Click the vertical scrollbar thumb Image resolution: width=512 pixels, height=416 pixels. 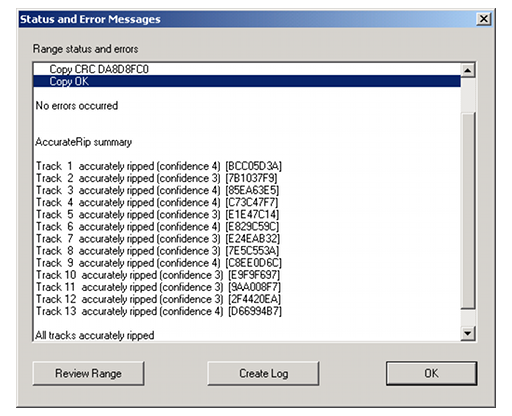click(x=468, y=211)
